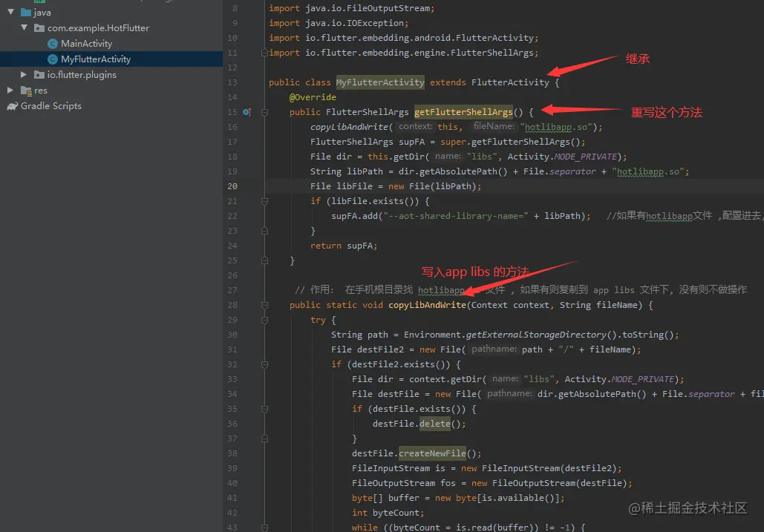This screenshot has width=764, height=532.
Task: Click FlutterActivity after extends keyword
Action: coord(510,82)
